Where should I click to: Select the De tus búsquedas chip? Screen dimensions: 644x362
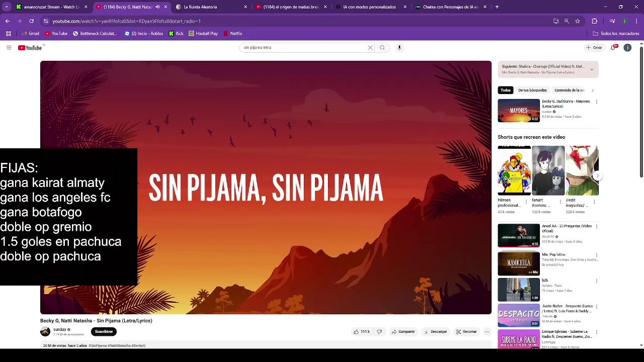(532, 90)
